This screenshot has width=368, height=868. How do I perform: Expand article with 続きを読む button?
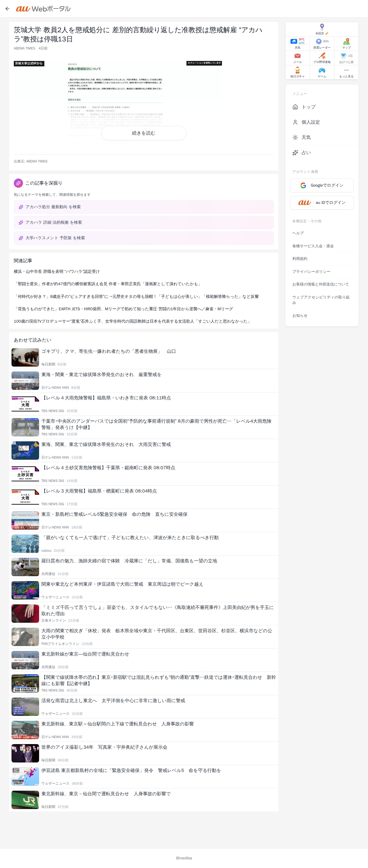coord(143,133)
